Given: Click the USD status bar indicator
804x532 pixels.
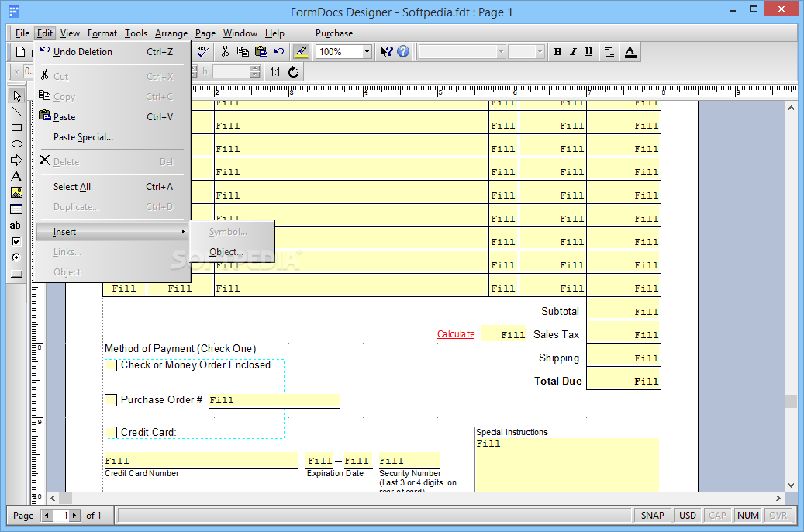Looking at the screenshot, I should tap(688, 516).
